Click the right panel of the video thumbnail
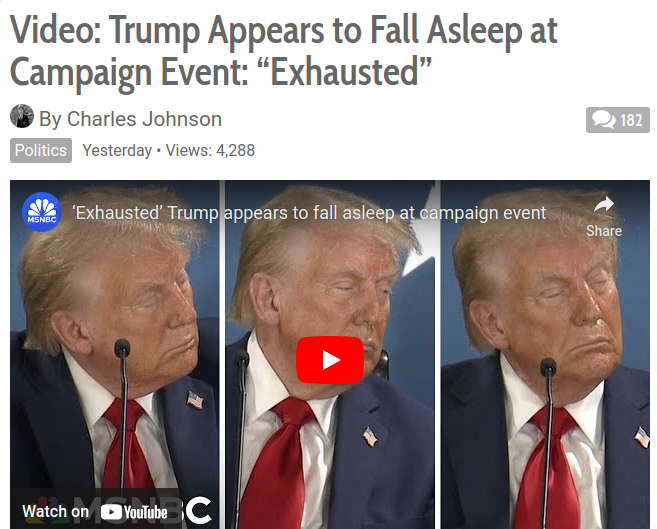This screenshot has width=657, height=529. coord(545,354)
